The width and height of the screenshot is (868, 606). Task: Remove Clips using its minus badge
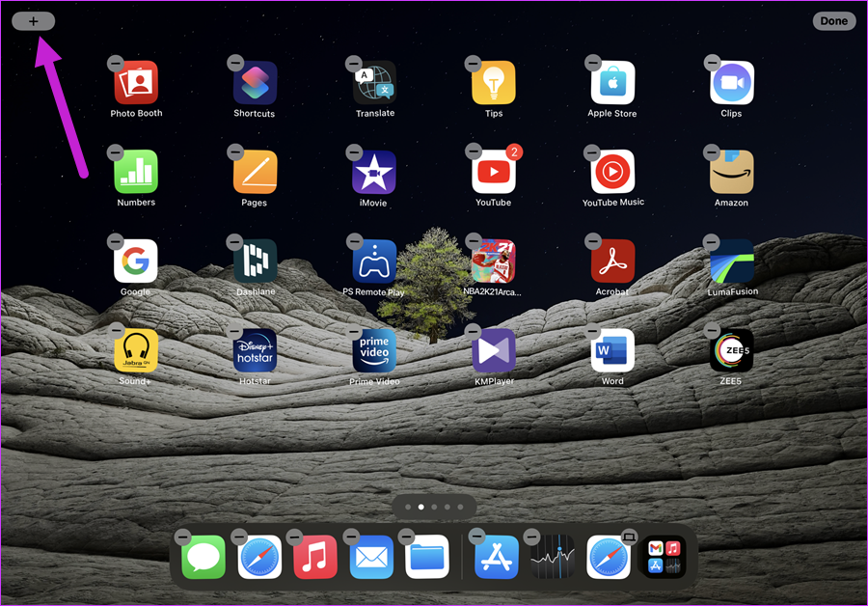712,63
